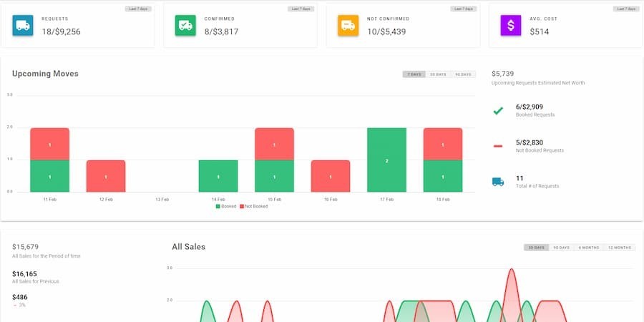Click the green booked segment for 15 Feb
This screenshot has width=644, height=322.
tap(274, 176)
